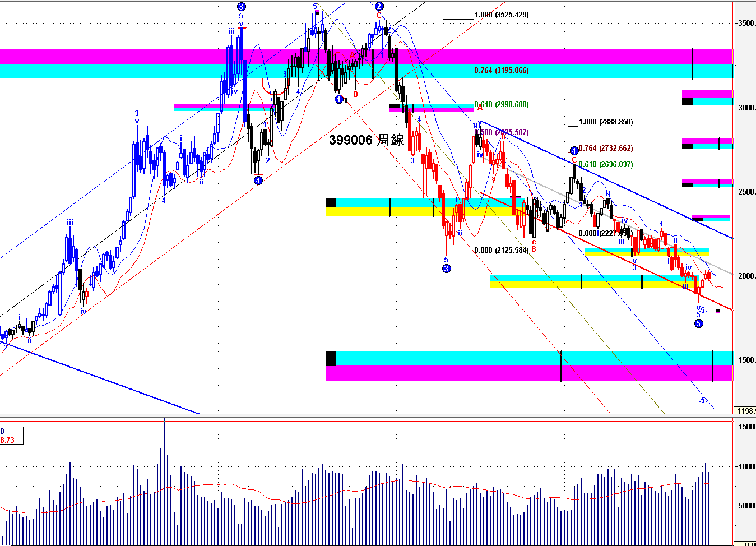This screenshot has height=546, width=756.
Task: Select the 0.764 (2732.662) level label
Action: (x=606, y=148)
